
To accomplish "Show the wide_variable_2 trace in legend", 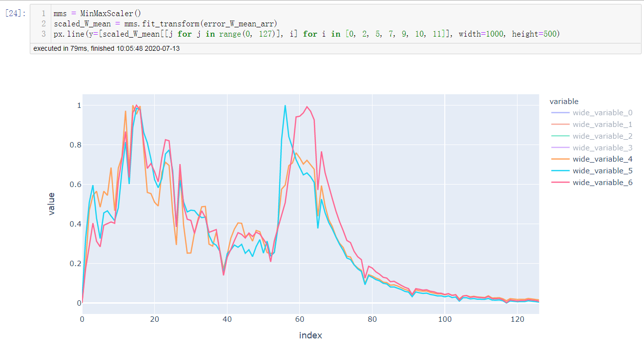I will coord(602,136).
